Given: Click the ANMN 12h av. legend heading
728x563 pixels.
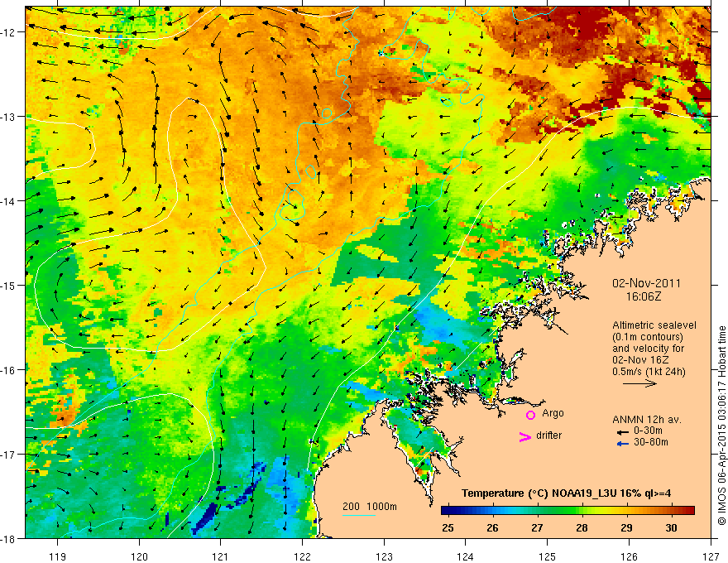Looking at the screenshot, I should pyautogui.click(x=647, y=420).
